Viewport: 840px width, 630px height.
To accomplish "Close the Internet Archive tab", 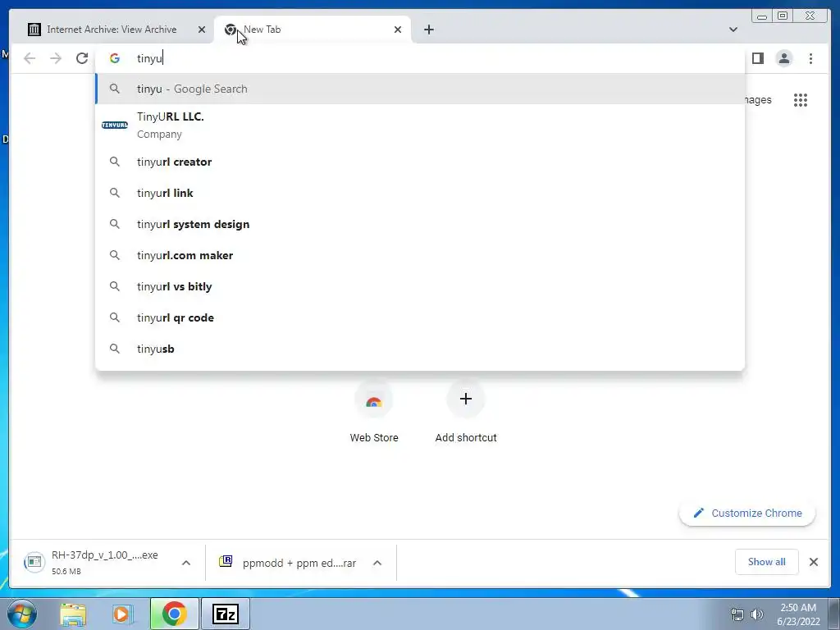I will coord(202,30).
